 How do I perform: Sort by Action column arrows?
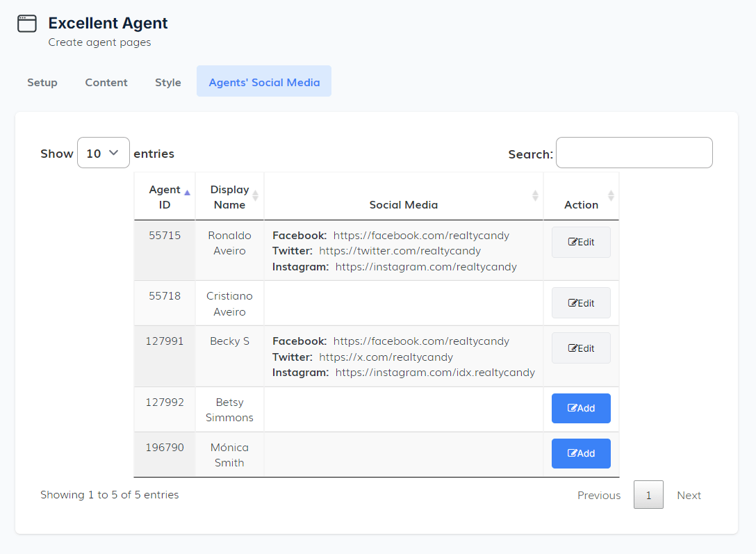click(x=611, y=196)
